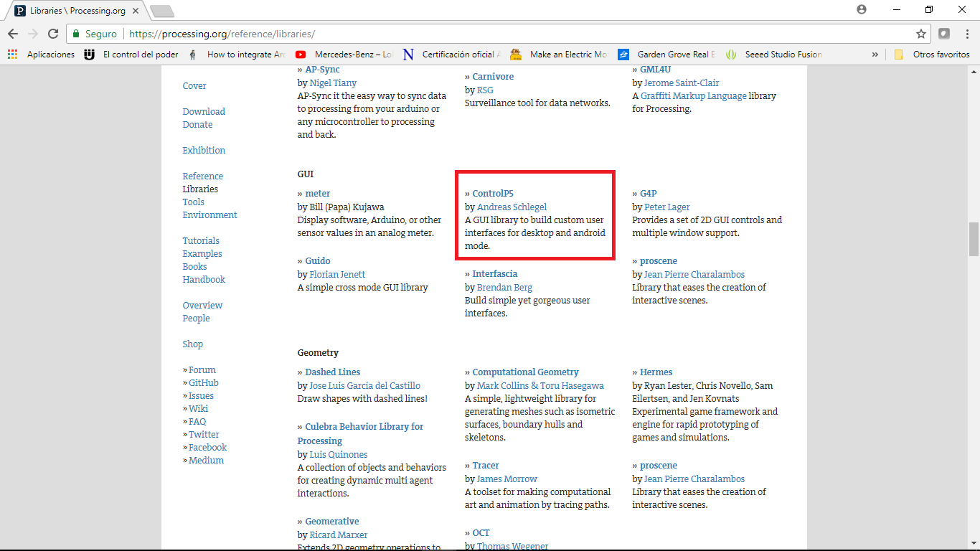Open the Mercedes-Benz YouTube bookmark
Image resolution: width=980 pixels, height=551 pixels.
(344, 55)
